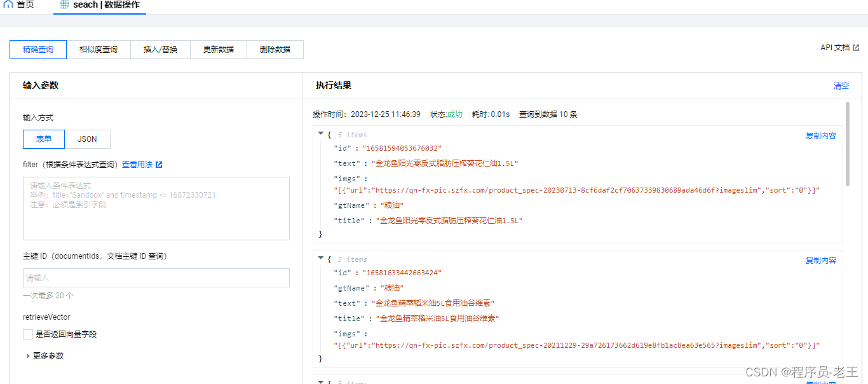
Task: Switch input mode to JSON
Action: coord(88,139)
